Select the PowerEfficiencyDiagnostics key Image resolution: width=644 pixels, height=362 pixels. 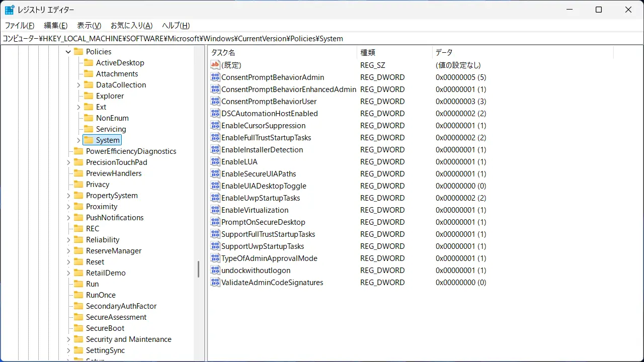coord(131,151)
